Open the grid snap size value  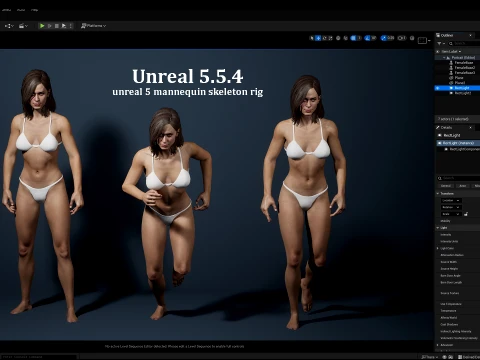point(359,38)
